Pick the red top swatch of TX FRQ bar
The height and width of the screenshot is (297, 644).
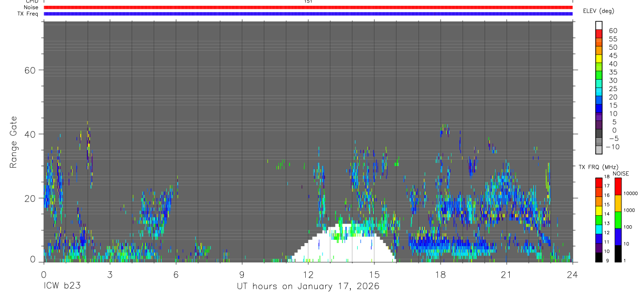coord(598,182)
